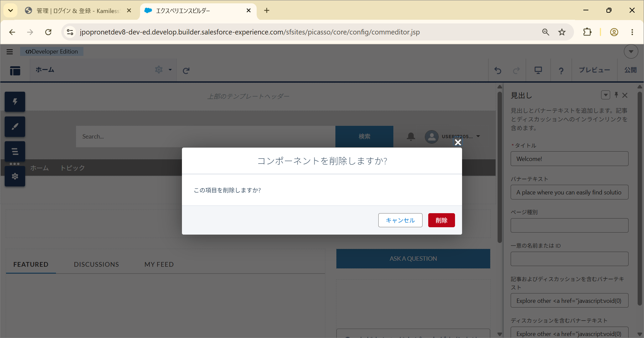
Task: Open the browser tab search dropdown
Action: coord(10,11)
